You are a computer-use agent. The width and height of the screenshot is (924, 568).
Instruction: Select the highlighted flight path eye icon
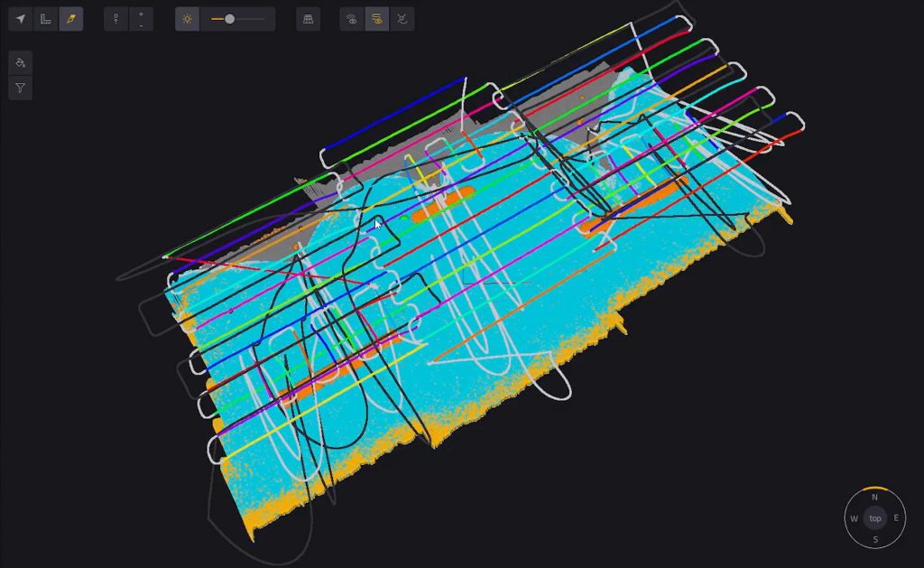(375, 18)
